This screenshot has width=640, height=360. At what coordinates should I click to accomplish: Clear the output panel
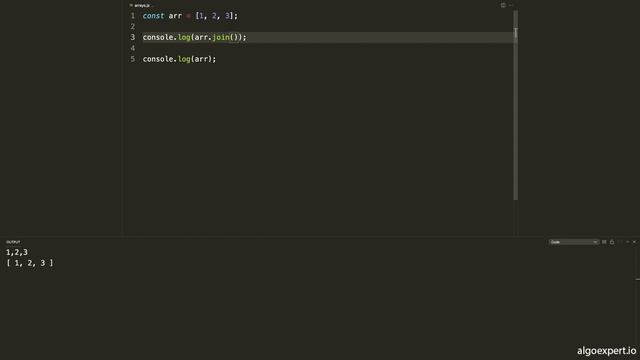click(x=604, y=242)
